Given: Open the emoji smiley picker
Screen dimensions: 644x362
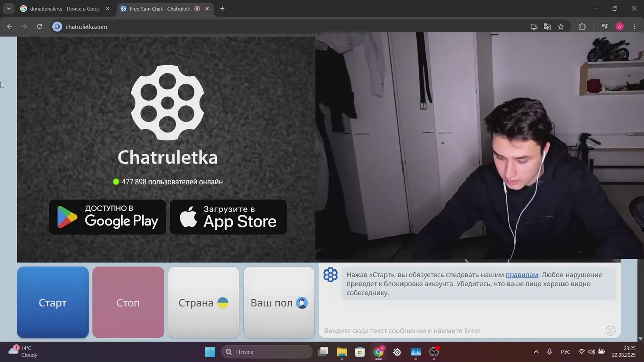Looking at the screenshot, I should 611,331.
